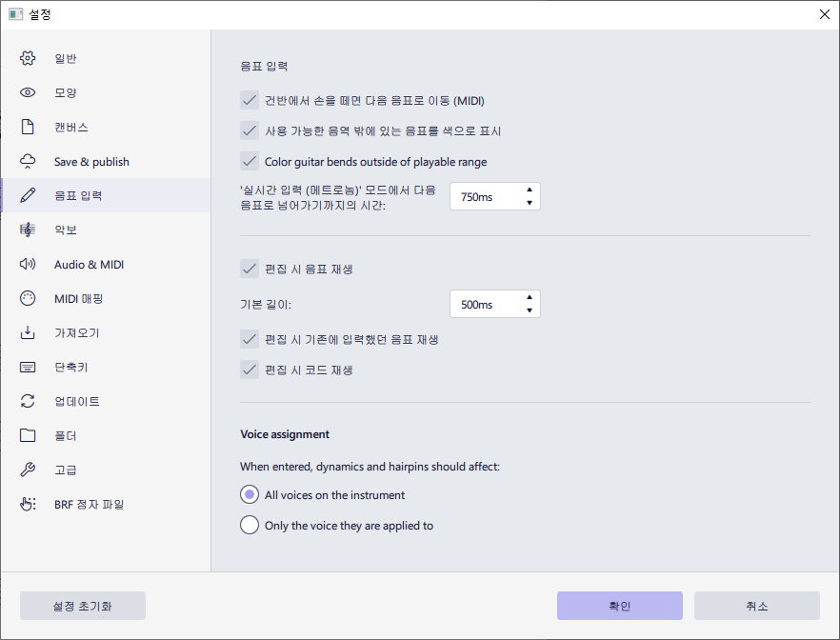Click the gear icon for 일반
The image size is (840, 640).
[x=28, y=58]
